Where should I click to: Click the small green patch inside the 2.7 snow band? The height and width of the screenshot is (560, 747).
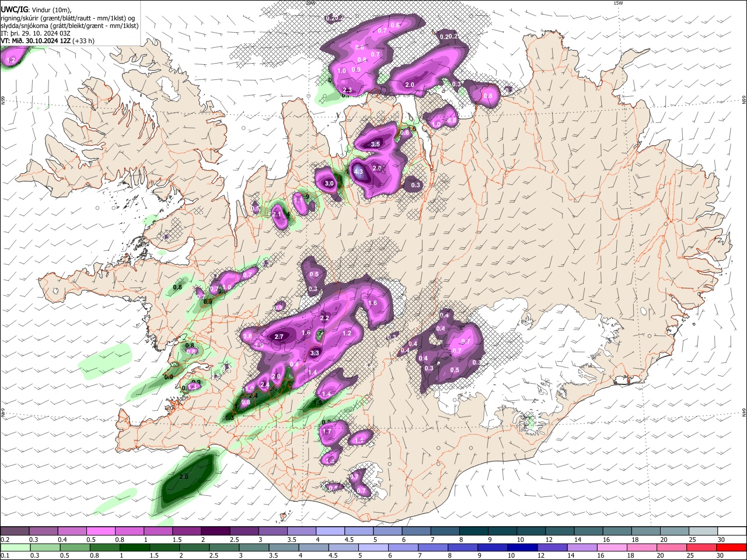pos(319,334)
